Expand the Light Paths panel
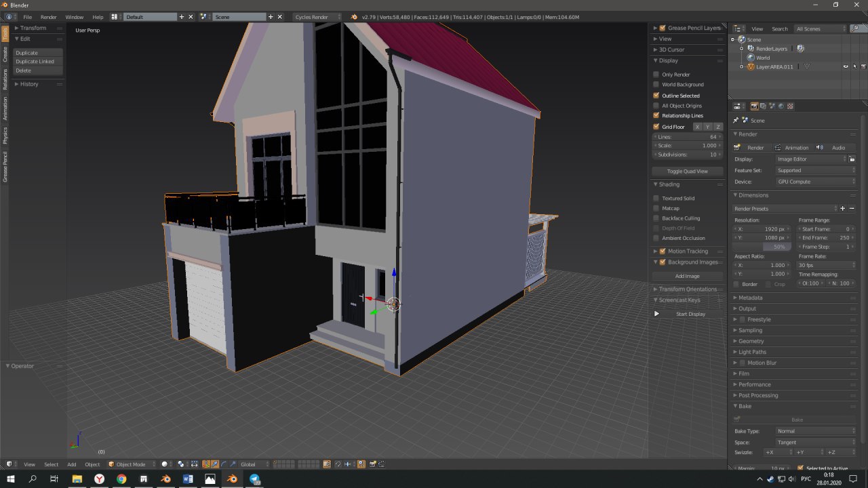Screen dimensions: 868x488 pyautogui.click(x=752, y=352)
